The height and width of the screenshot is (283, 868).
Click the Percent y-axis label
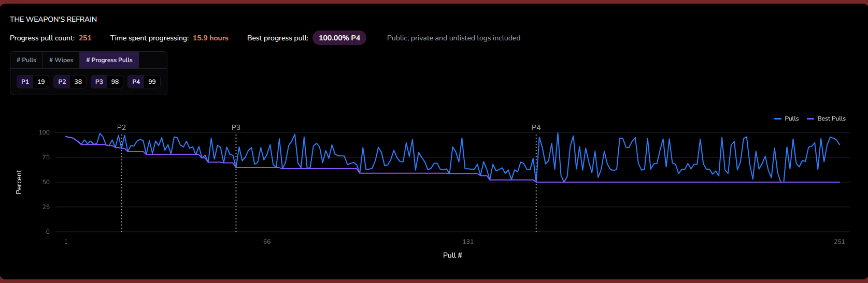pos(19,182)
